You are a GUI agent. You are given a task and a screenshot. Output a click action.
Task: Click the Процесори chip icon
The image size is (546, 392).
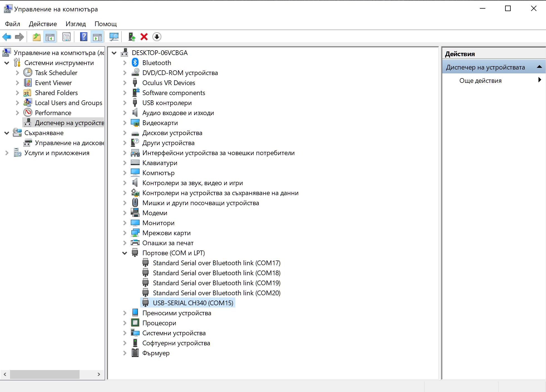(135, 323)
